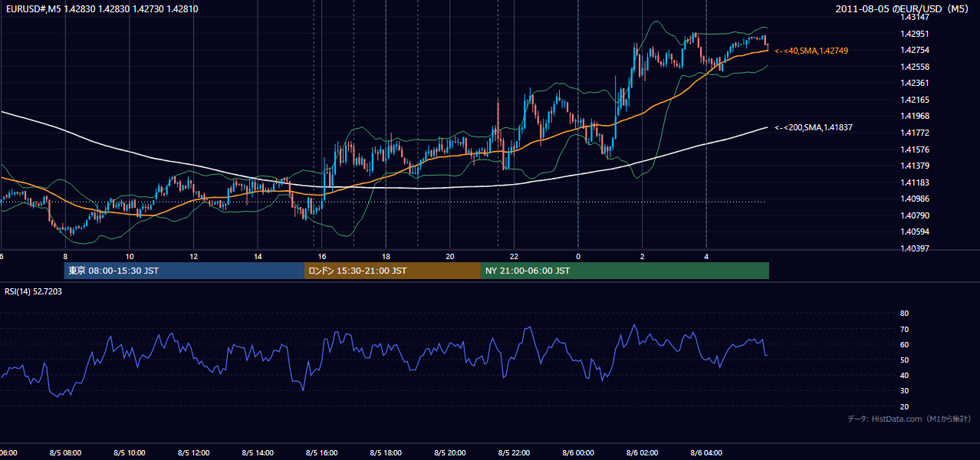Click hour tick 16 under the price chart

[x=322, y=256]
